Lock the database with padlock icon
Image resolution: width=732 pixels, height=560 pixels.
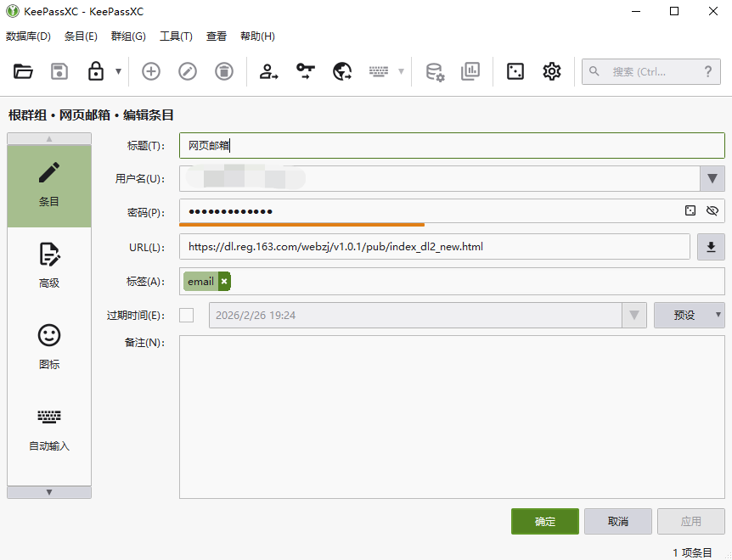pos(96,71)
